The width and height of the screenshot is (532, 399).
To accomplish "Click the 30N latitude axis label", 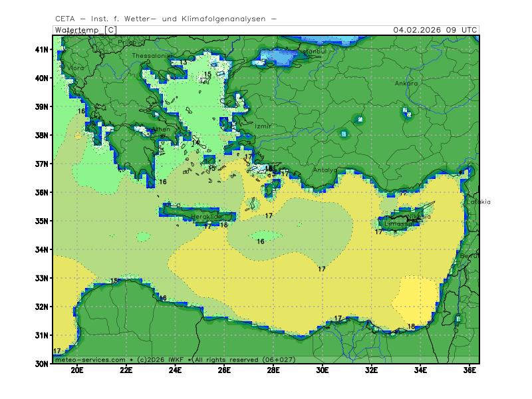I will click(x=42, y=364).
